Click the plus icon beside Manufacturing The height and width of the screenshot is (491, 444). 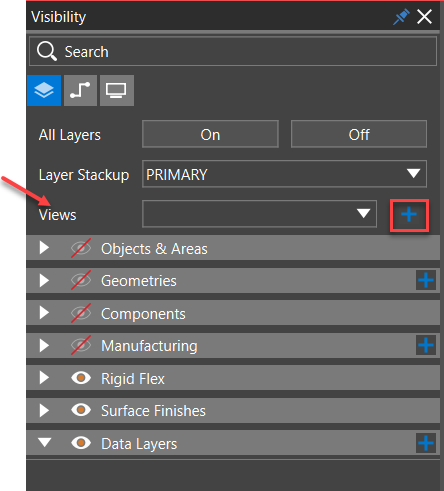426,345
